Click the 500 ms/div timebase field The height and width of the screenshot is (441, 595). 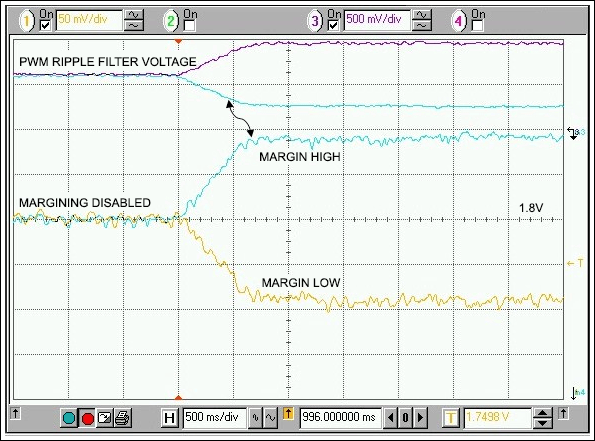tap(215, 418)
